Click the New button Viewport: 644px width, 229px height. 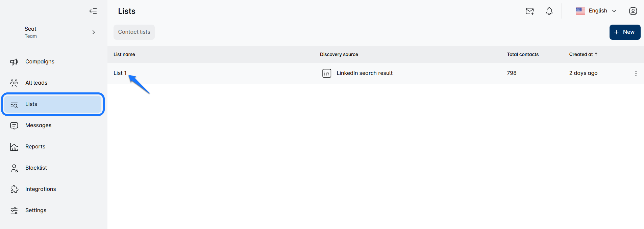pyautogui.click(x=624, y=32)
